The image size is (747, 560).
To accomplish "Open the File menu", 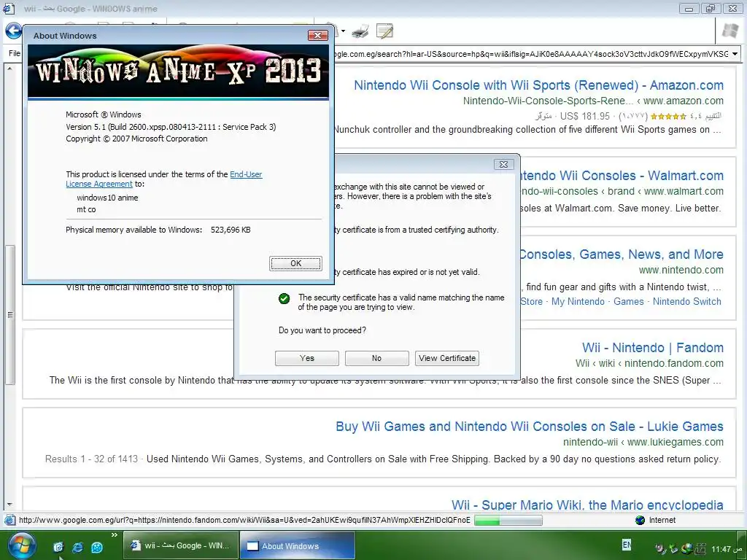I will coord(15,53).
